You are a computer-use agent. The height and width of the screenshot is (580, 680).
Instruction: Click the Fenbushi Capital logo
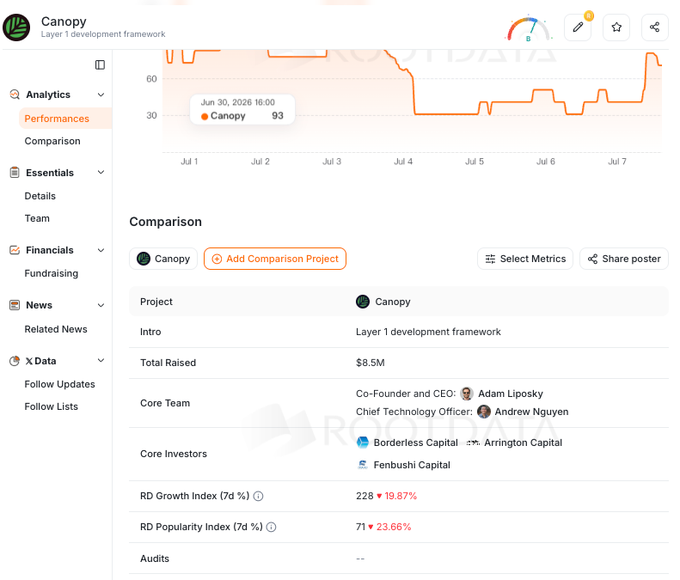[363, 465]
